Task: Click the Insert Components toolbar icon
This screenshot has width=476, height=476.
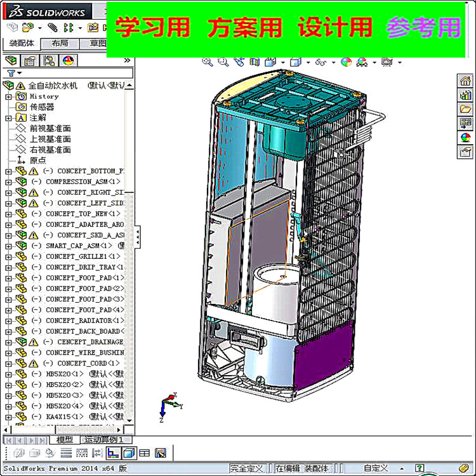Action: (28, 28)
